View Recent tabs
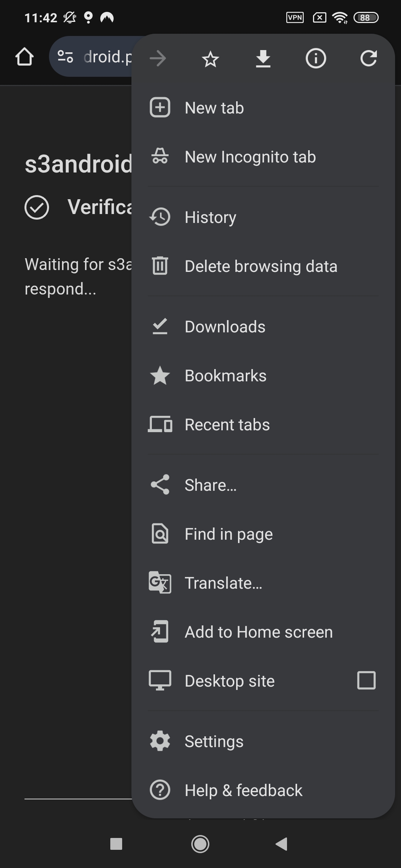The height and width of the screenshot is (868, 401). [227, 424]
